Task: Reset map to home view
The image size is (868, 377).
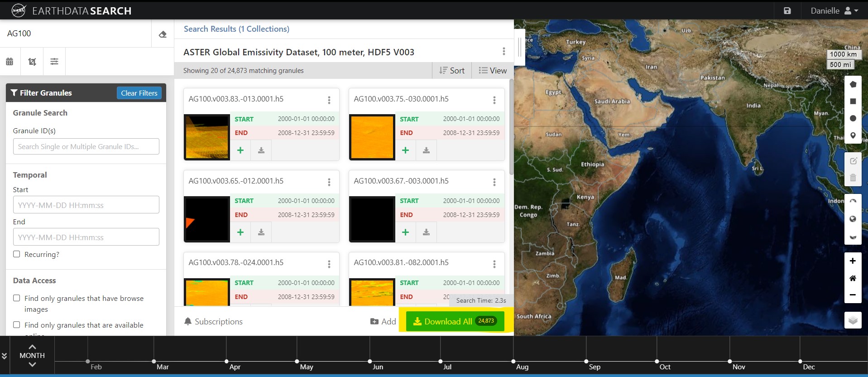Action: [x=853, y=278]
